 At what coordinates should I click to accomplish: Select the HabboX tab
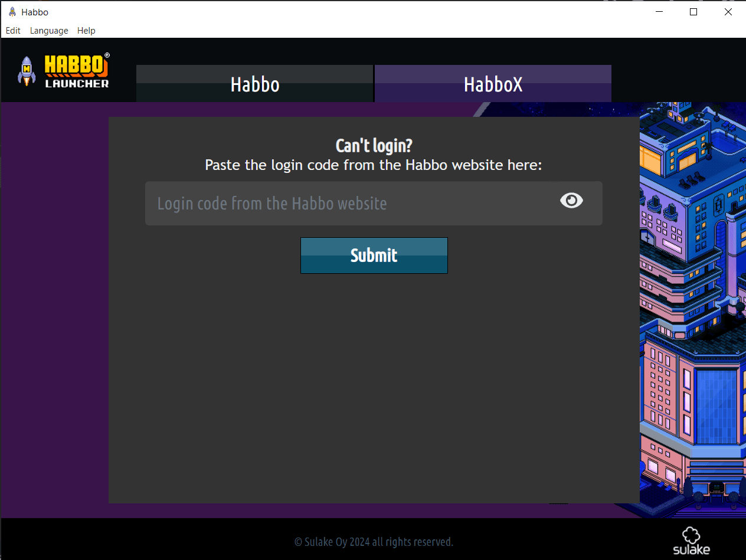tap(493, 84)
